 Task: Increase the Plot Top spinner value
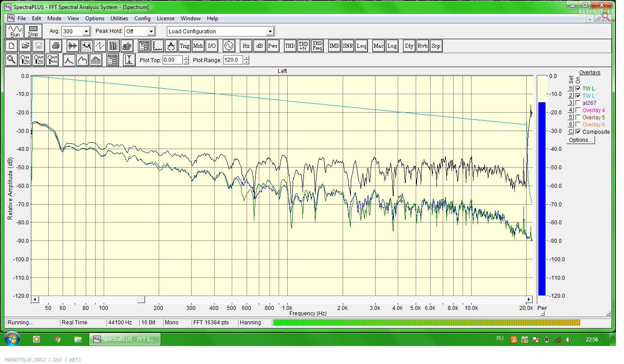[186, 58]
